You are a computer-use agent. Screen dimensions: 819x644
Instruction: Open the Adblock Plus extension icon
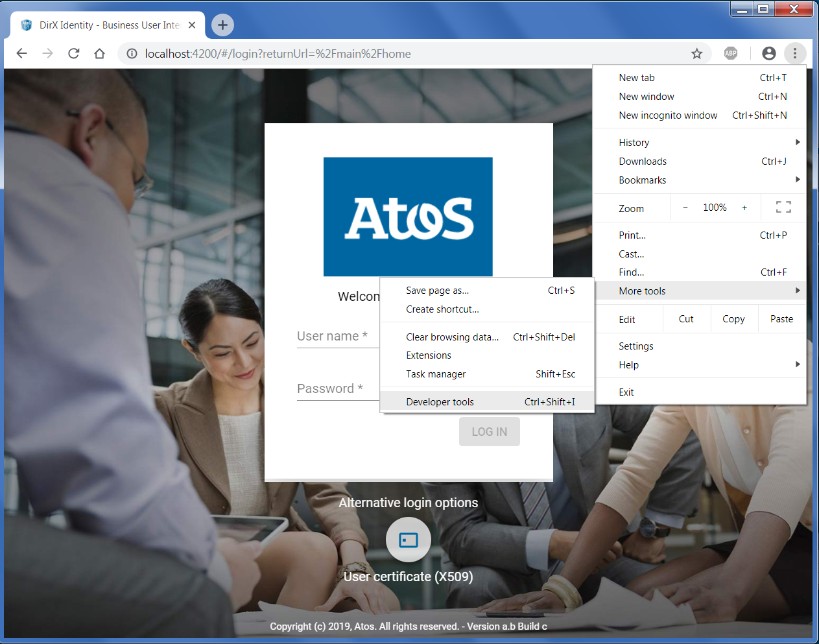(731, 53)
